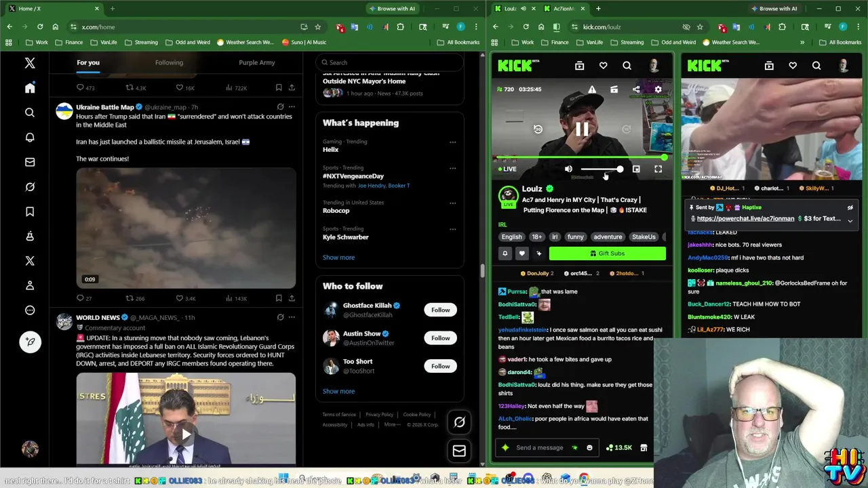Screen dimensions: 868x488
Task: Follow Austin Show
Action: [x=440, y=338]
